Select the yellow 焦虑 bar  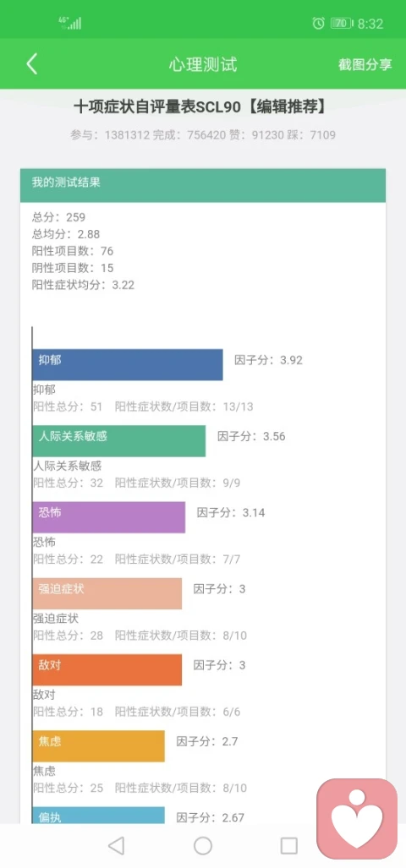tap(98, 746)
